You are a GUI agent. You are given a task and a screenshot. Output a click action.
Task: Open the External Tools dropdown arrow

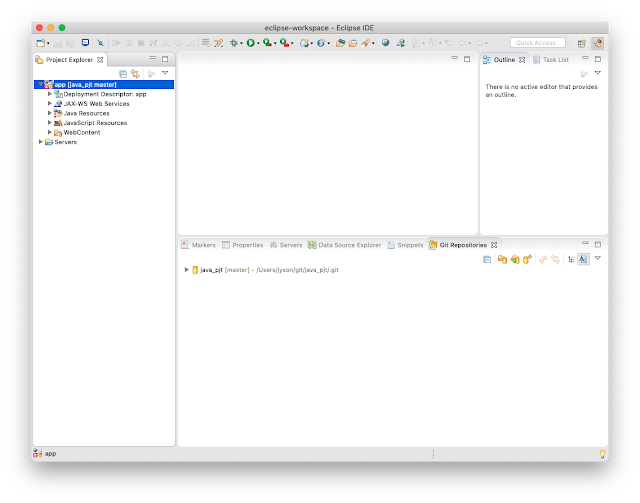pos(292,43)
